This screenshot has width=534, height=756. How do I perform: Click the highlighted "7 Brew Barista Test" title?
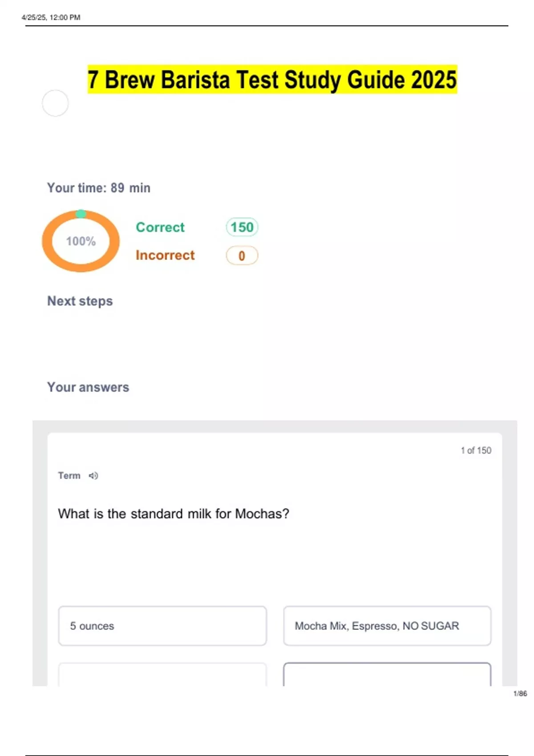click(x=272, y=80)
